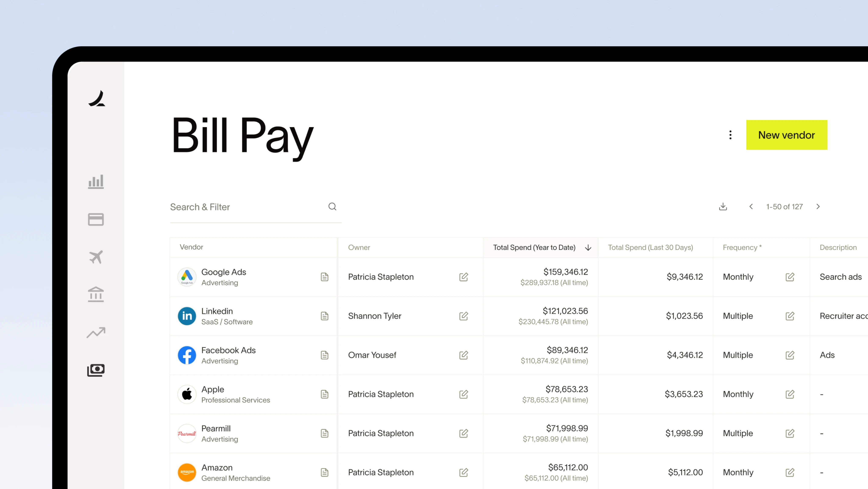
Task: Sort by Total Spend (Last 30 Days) header
Action: coord(650,247)
